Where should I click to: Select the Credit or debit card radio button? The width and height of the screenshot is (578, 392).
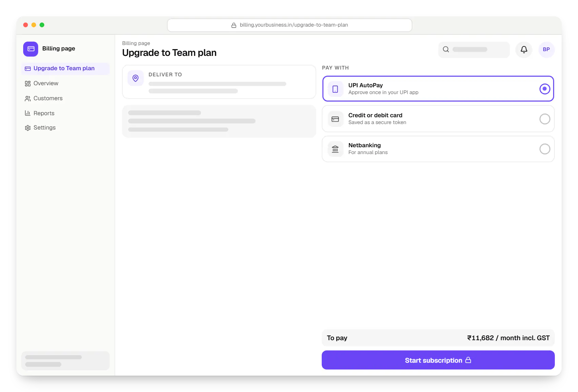[x=545, y=119]
